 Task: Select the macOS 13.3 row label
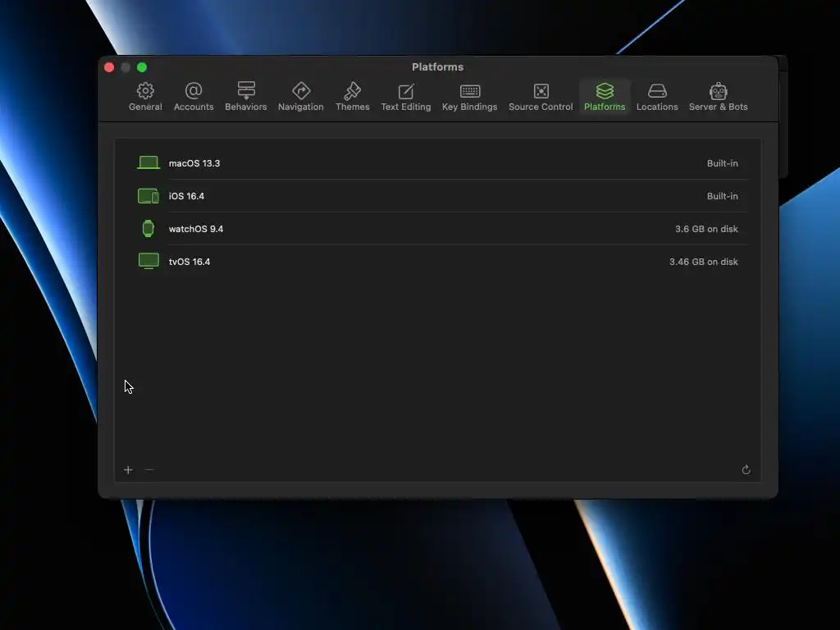[x=194, y=163]
